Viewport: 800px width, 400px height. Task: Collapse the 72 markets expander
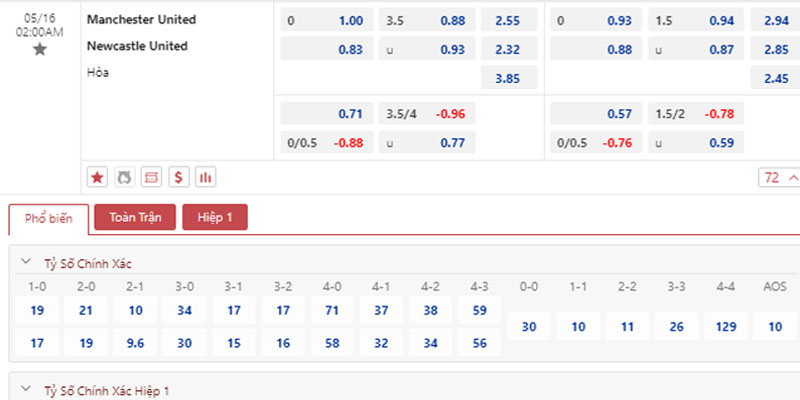tap(780, 178)
